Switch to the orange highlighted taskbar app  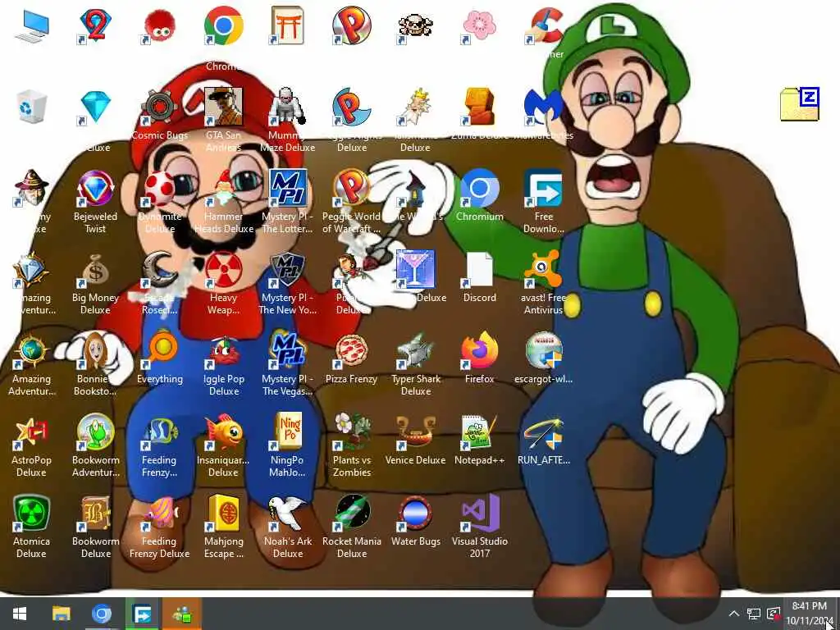coord(182,614)
